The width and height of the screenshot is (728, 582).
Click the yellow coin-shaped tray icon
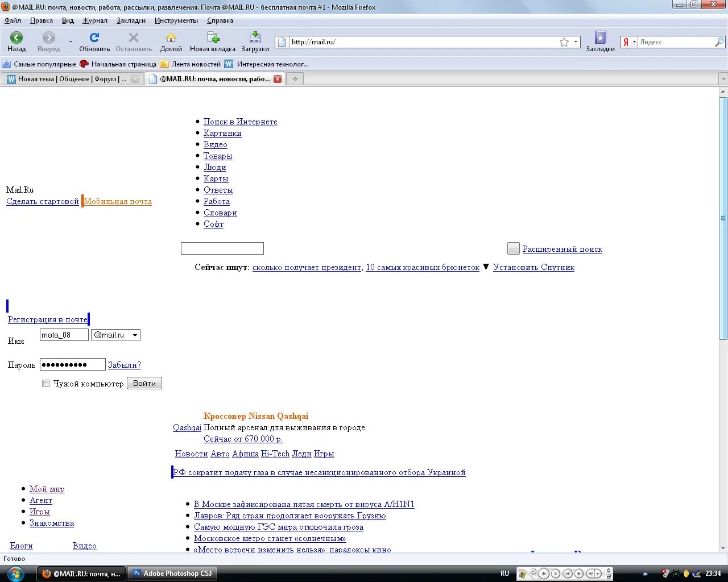click(686, 573)
